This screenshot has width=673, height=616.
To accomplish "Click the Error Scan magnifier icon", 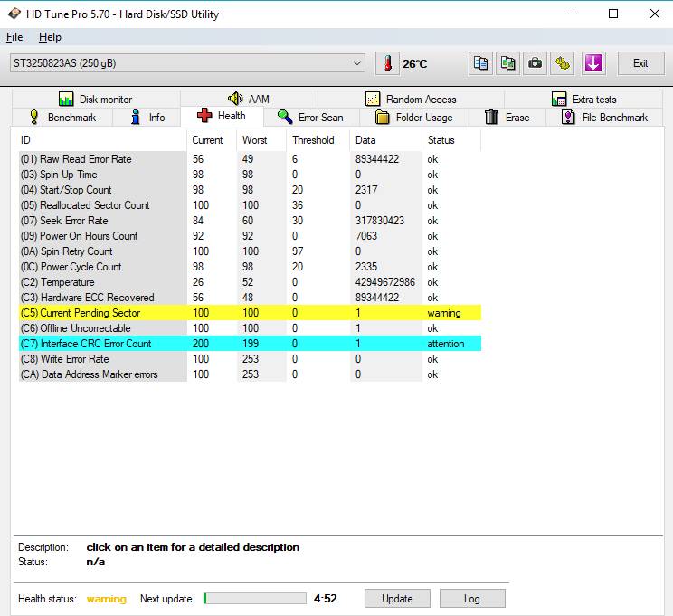I will click(285, 117).
